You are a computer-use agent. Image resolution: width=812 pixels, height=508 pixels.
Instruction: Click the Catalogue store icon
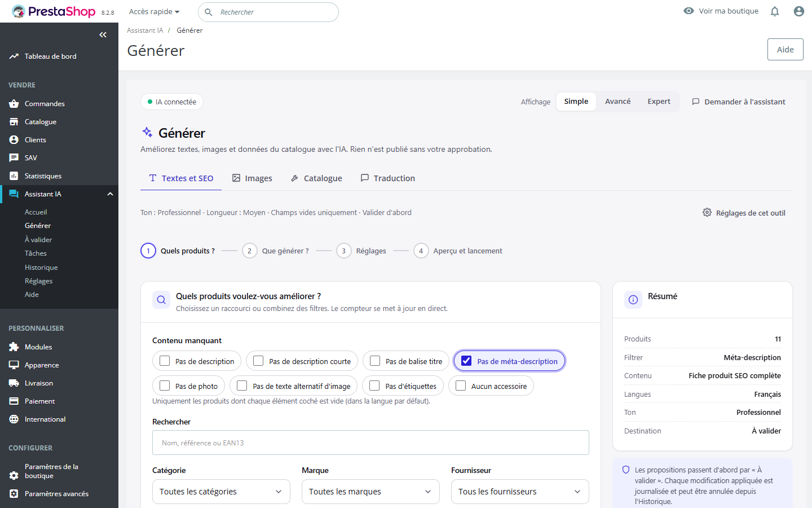click(x=14, y=122)
